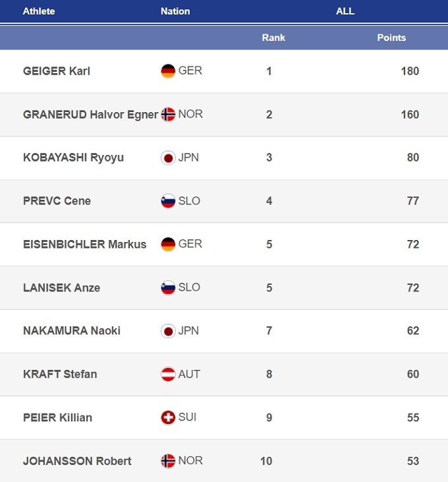Open athlete KOBAYASHI Ryoyu
This screenshot has height=482, width=448.
tap(73, 158)
